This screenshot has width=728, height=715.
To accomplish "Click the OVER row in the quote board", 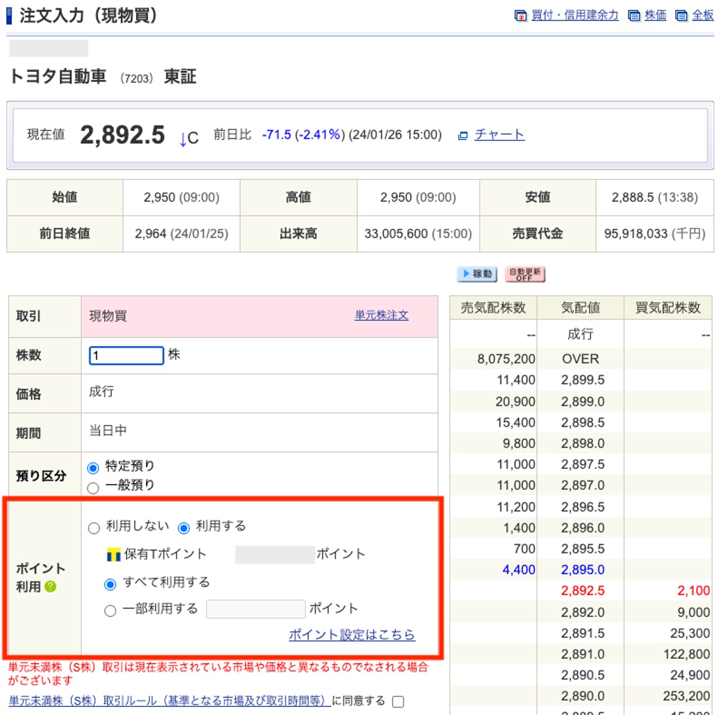I will [581, 359].
